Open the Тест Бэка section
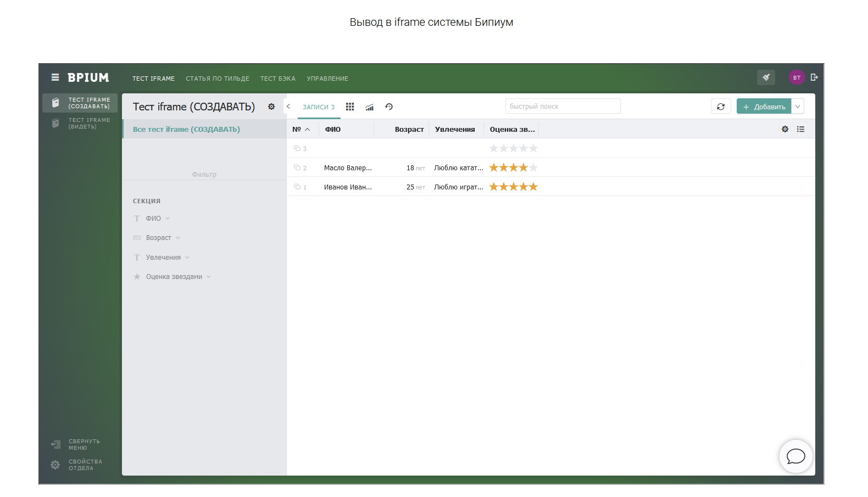This screenshot has height=497, width=868. tap(278, 79)
